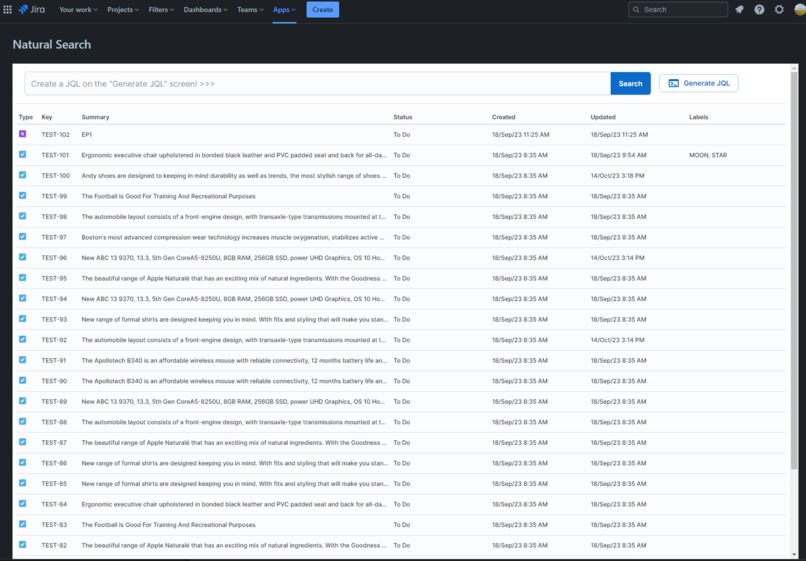Viewport: 806px width, 561px height.
Task: Focus the top bar Search field
Action: pyautogui.click(x=677, y=9)
